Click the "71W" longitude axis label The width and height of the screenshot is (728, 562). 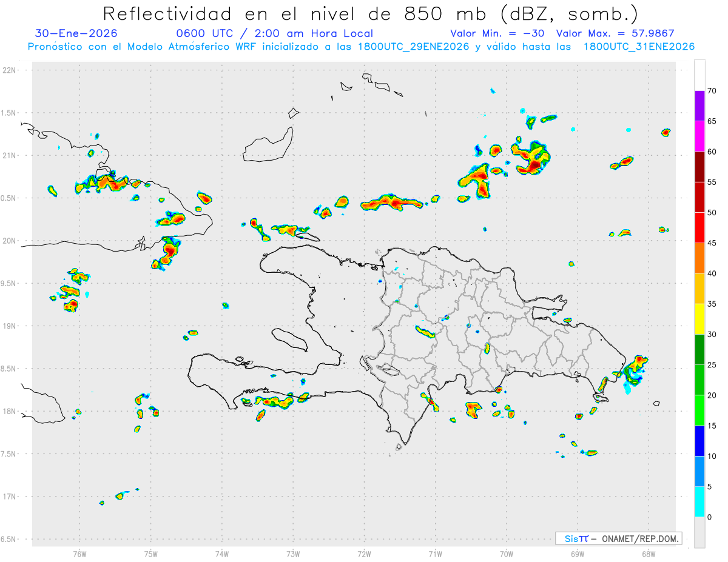(435, 554)
